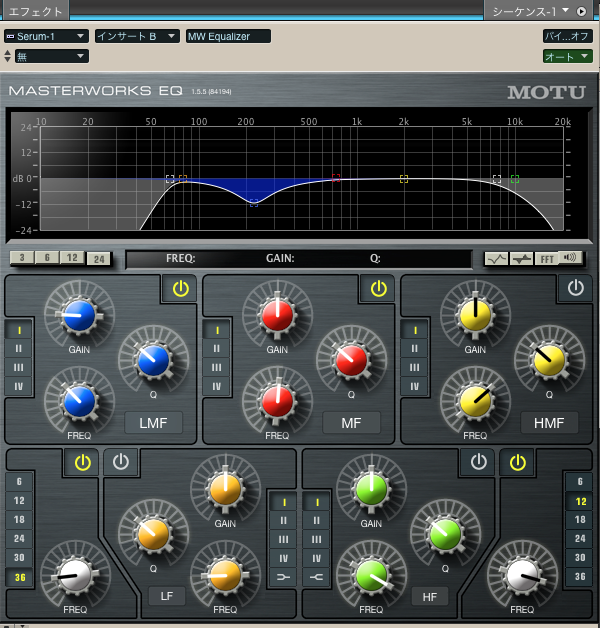
Task: Click the green HF gain knob
Action: (x=371, y=490)
